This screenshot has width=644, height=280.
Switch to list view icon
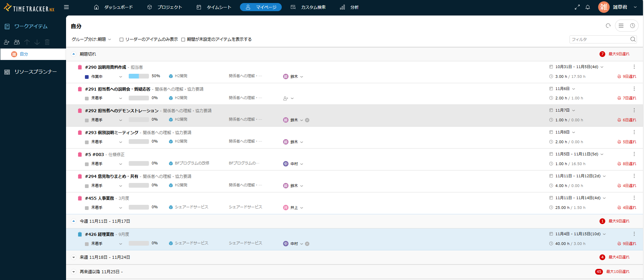(621, 26)
